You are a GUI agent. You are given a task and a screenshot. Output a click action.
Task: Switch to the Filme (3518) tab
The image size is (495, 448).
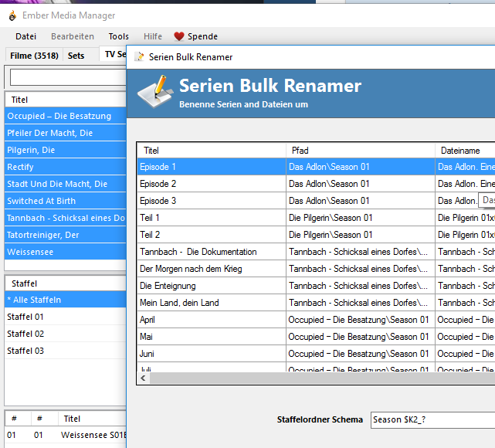click(34, 56)
